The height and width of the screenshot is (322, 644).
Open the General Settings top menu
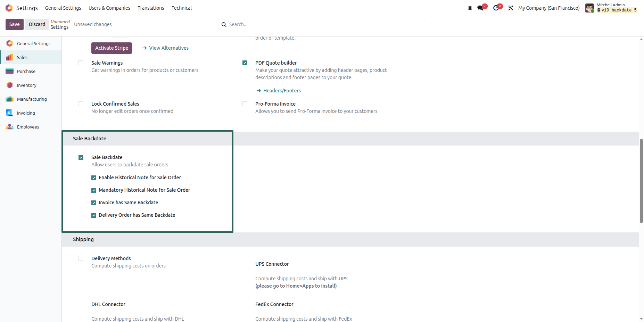click(63, 8)
